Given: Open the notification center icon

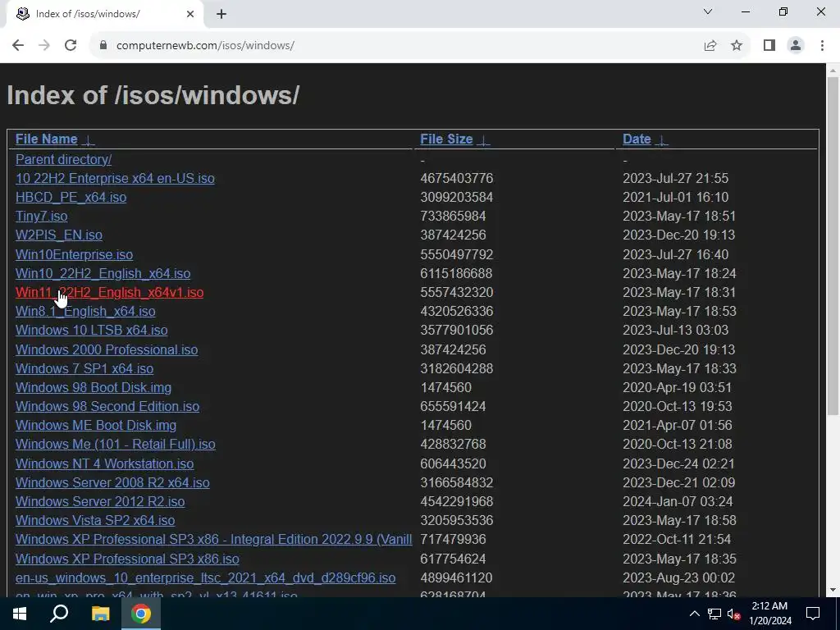Looking at the screenshot, I should [813, 614].
